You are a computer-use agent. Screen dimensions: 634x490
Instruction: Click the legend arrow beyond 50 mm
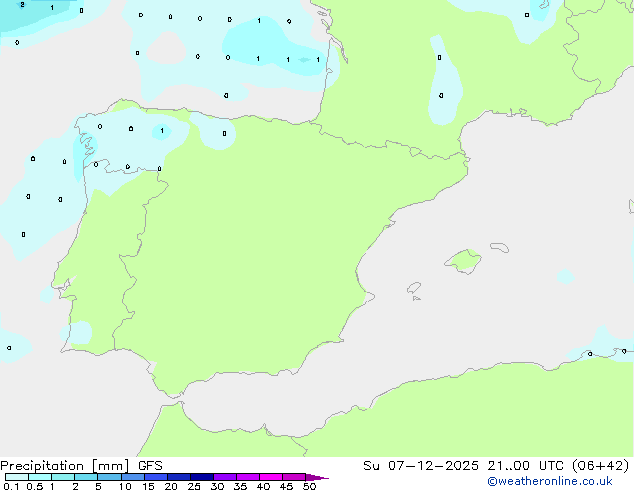(317, 477)
